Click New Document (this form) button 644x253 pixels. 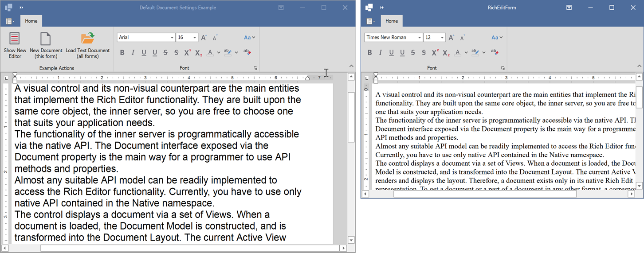tap(46, 45)
